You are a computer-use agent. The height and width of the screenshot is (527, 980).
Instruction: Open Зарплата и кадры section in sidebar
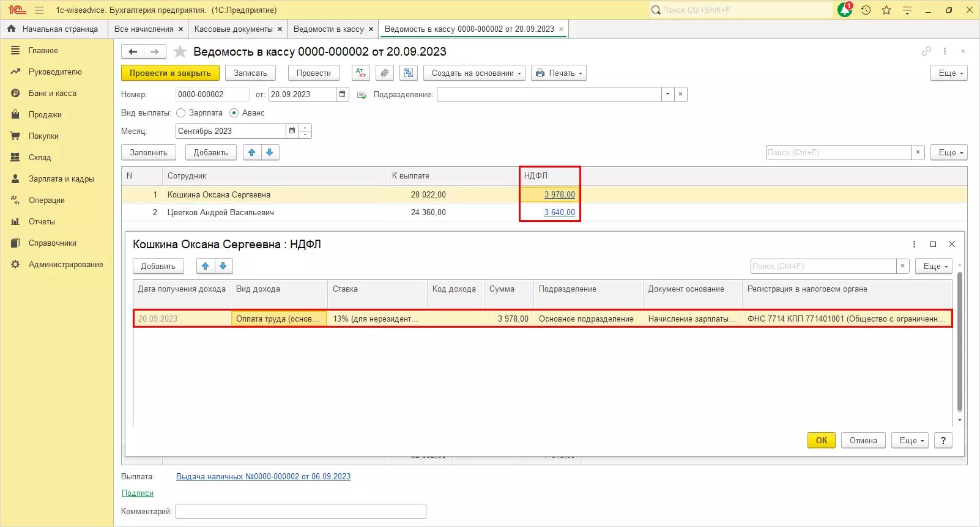(61, 179)
